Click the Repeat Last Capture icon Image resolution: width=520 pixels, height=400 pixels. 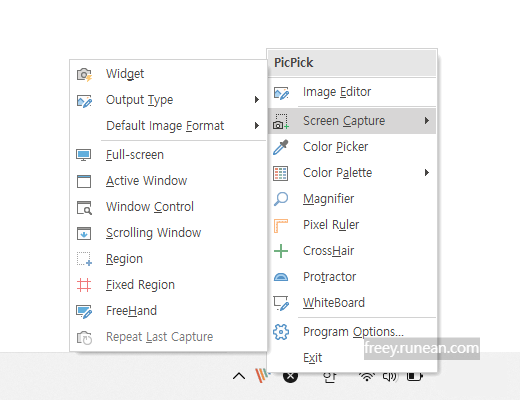click(84, 337)
